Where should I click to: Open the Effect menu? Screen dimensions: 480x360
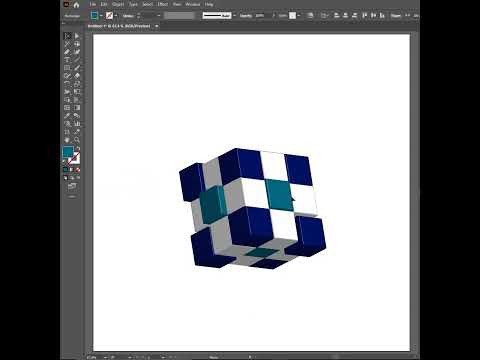tap(163, 4)
